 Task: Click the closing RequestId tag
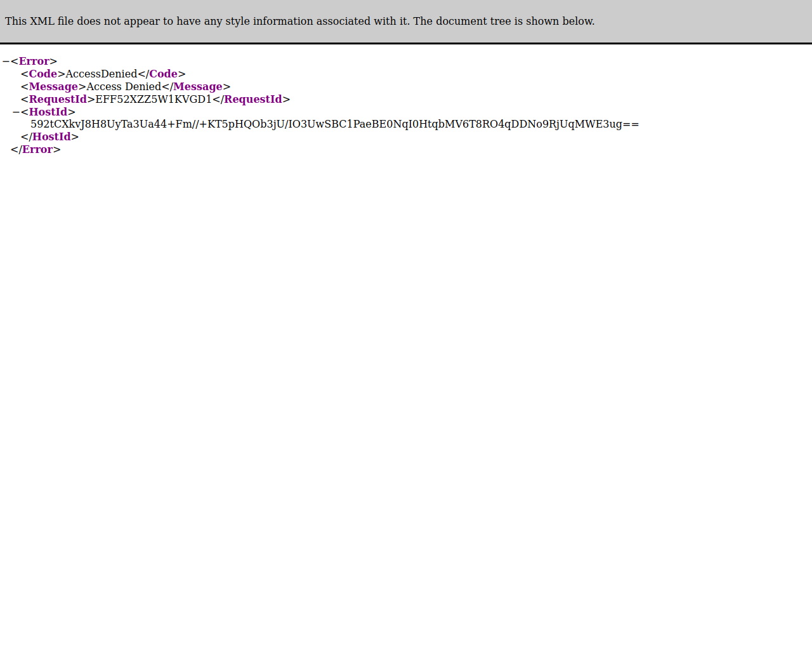coord(251,100)
